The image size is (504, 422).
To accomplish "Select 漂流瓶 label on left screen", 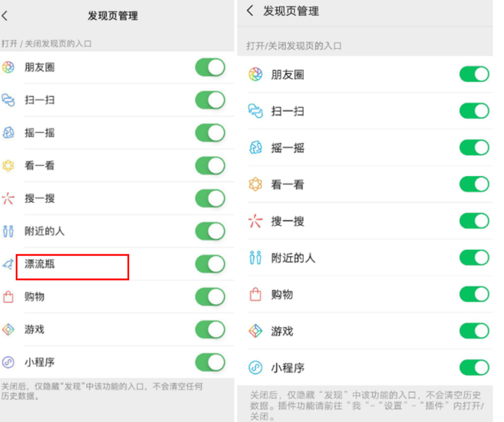I will point(40,264).
